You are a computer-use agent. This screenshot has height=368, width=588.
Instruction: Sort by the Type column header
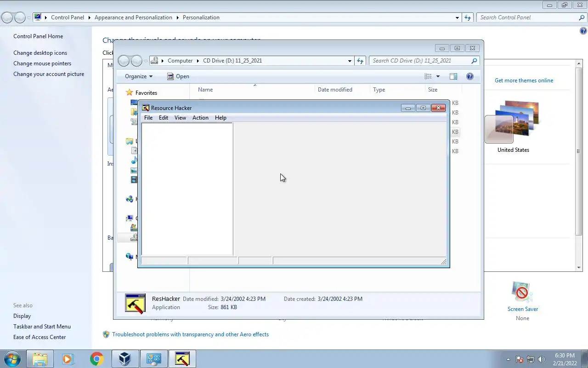click(x=379, y=90)
